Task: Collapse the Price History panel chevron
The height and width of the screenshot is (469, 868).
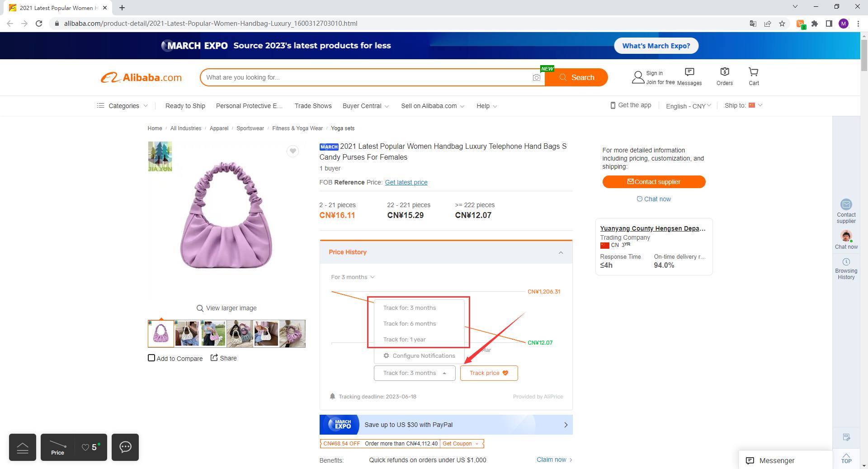Action: (x=561, y=252)
